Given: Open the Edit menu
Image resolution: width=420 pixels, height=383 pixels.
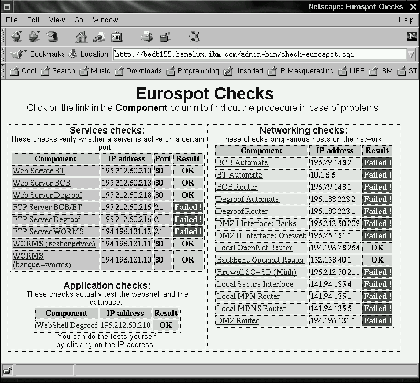Looking at the screenshot, I should 33,20.
